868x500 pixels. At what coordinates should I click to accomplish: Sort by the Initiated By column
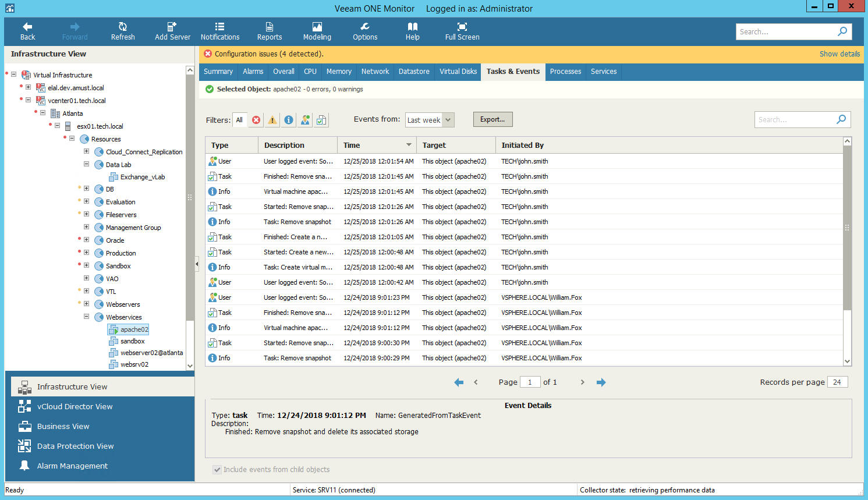coord(669,145)
